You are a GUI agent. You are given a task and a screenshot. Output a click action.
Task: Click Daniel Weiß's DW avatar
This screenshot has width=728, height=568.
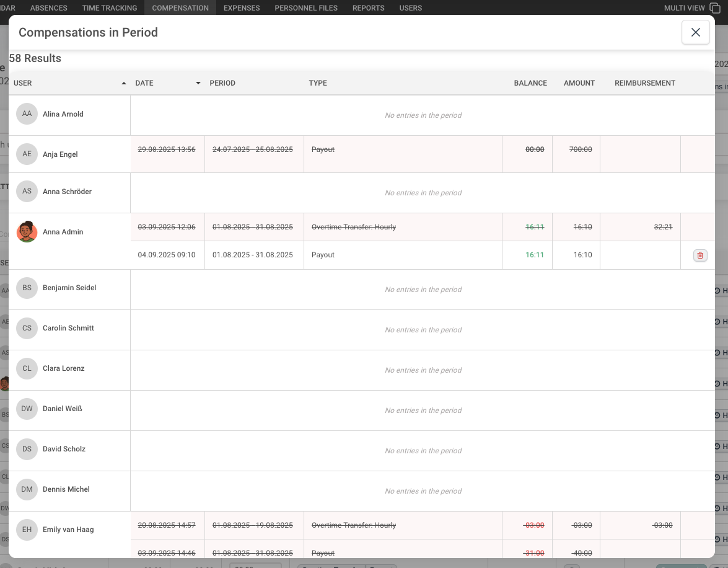tap(27, 409)
